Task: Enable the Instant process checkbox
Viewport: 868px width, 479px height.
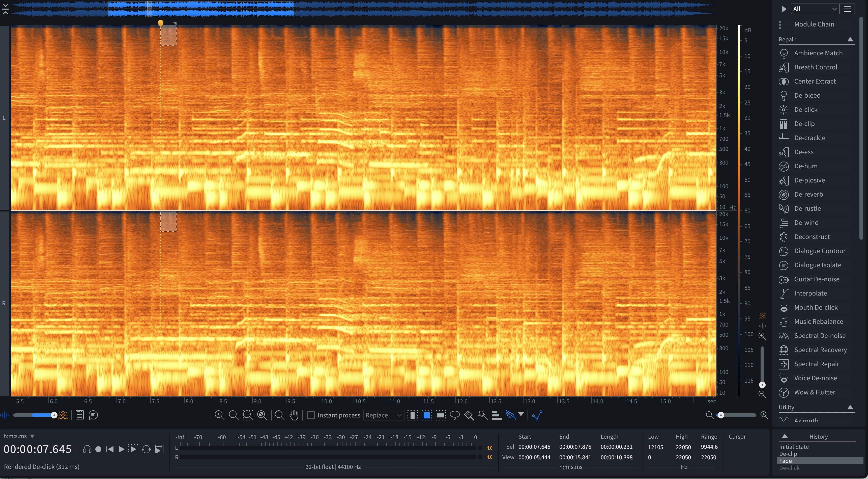Action: pyautogui.click(x=311, y=415)
